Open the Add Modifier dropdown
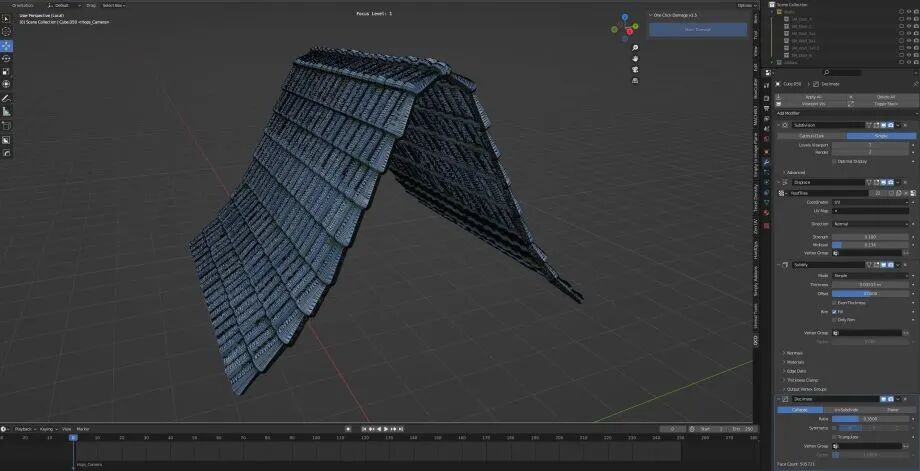Viewport: 920px width, 471px height. click(845, 113)
